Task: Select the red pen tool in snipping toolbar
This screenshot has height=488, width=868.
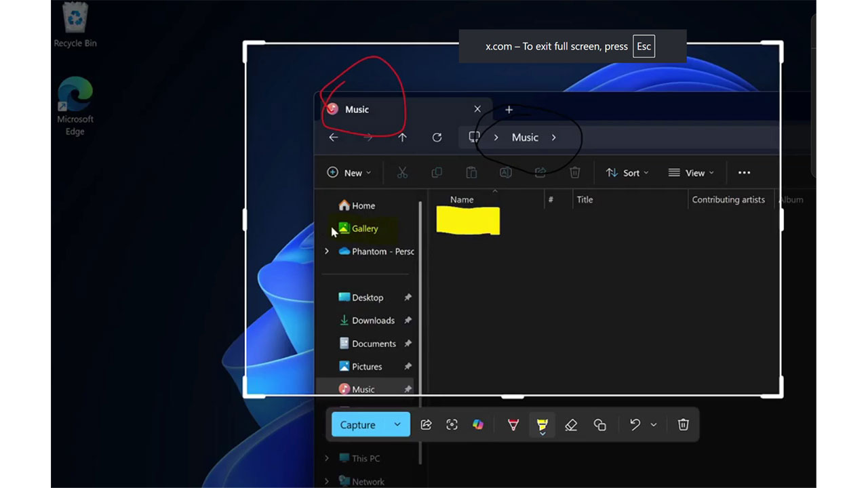Action: (x=513, y=425)
